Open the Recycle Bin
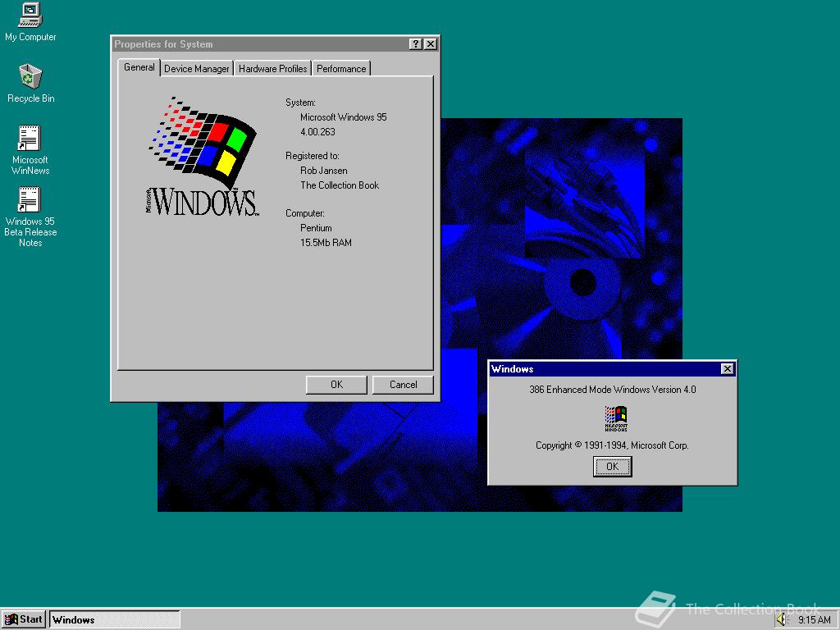This screenshot has width=840, height=630. [30, 79]
